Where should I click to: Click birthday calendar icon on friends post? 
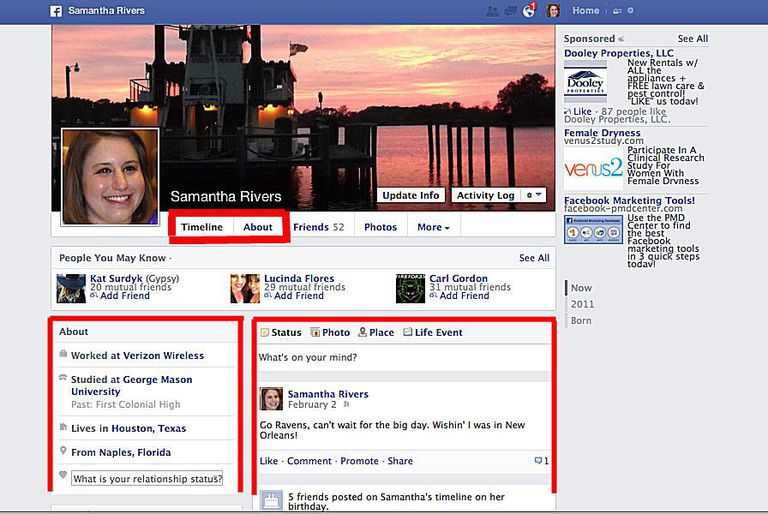[x=271, y=501]
